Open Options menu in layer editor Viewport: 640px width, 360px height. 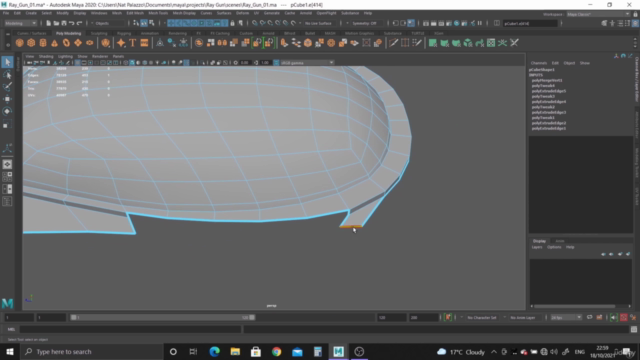point(554,247)
